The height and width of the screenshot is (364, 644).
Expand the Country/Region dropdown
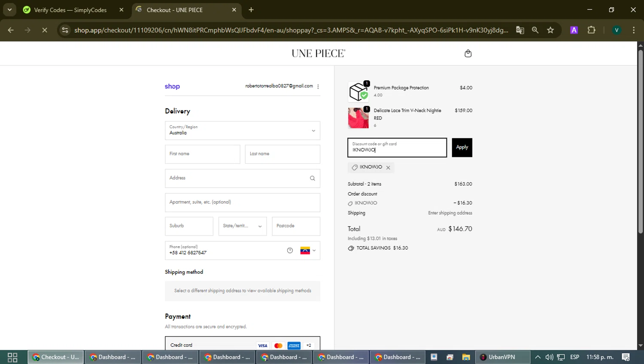(x=243, y=131)
